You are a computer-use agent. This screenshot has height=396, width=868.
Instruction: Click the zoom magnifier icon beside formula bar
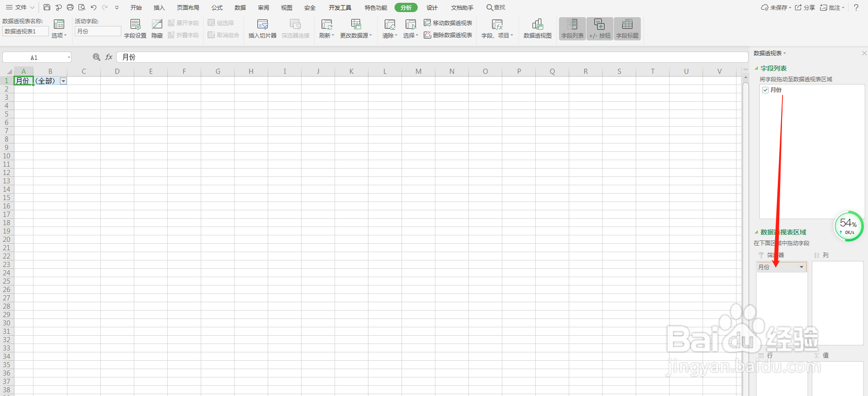pos(96,57)
